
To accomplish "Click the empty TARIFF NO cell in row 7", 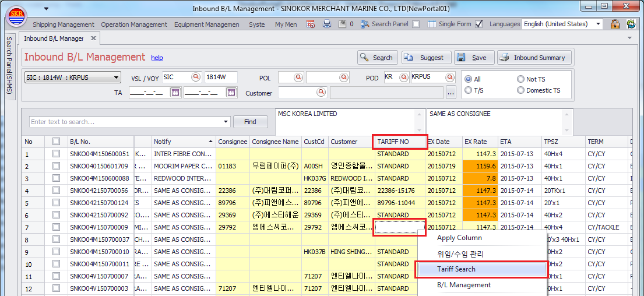I will [x=399, y=227].
